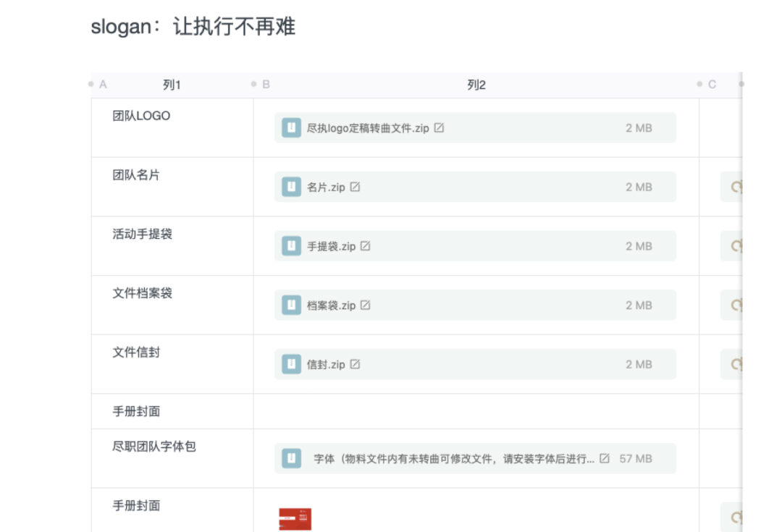Image resolution: width=782 pixels, height=532 pixels.
Task: Click the ZIP attachment icon beside 名片.zip
Action: tap(290, 187)
